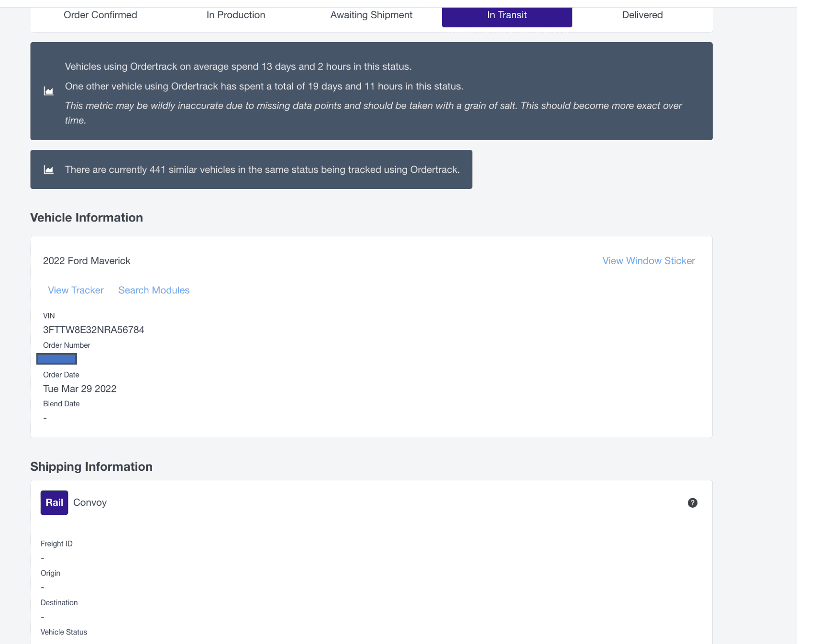Click the Vehicle Status label
The width and height of the screenshot is (840, 644).
click(64, 632)
